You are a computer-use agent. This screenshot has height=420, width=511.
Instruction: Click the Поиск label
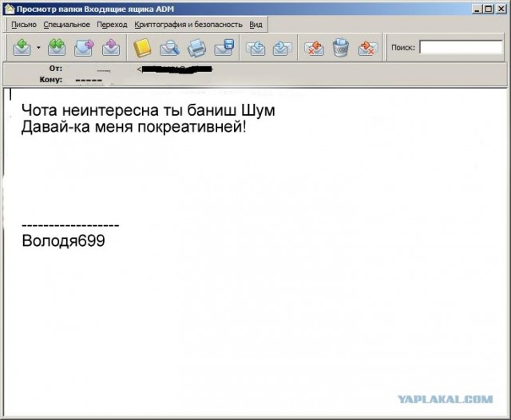click(403, 48)
